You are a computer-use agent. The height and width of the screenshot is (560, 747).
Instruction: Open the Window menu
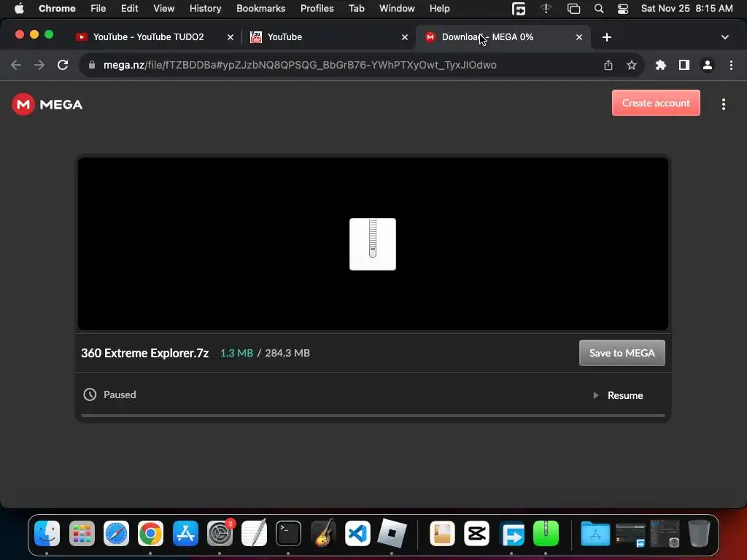[x=397, y=8]
